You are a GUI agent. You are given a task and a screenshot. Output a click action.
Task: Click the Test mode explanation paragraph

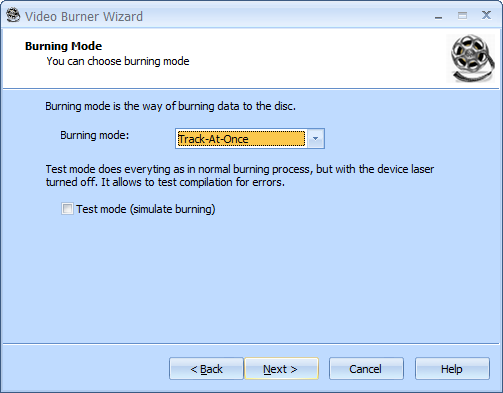pyautogui.click(x=240, y=176)
